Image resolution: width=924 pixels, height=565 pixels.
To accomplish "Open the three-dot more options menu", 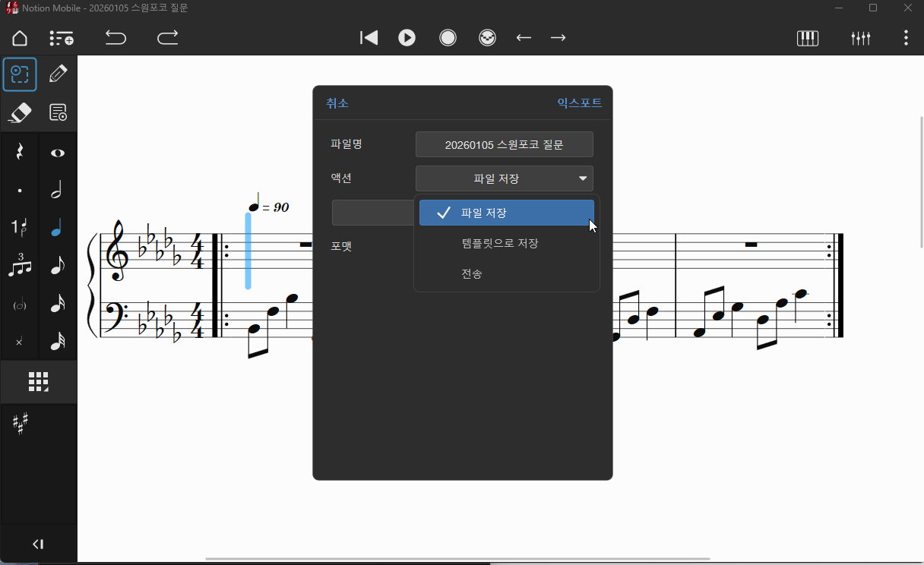I will click(x=906, y=38).
